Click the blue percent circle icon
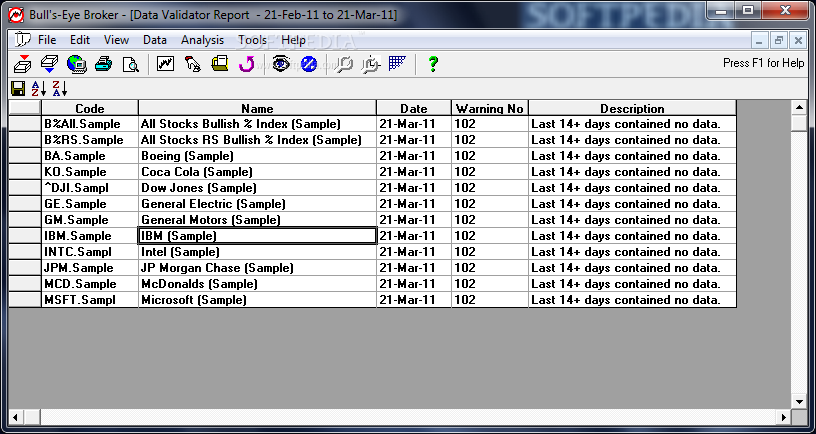 coord(309,64)
